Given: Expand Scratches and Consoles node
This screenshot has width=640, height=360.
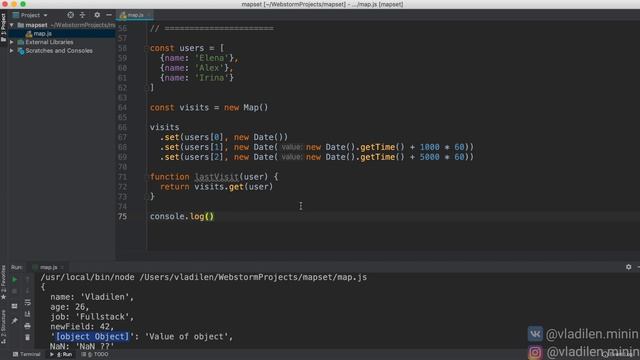Looking at the screenshot, I should (12, 51).
